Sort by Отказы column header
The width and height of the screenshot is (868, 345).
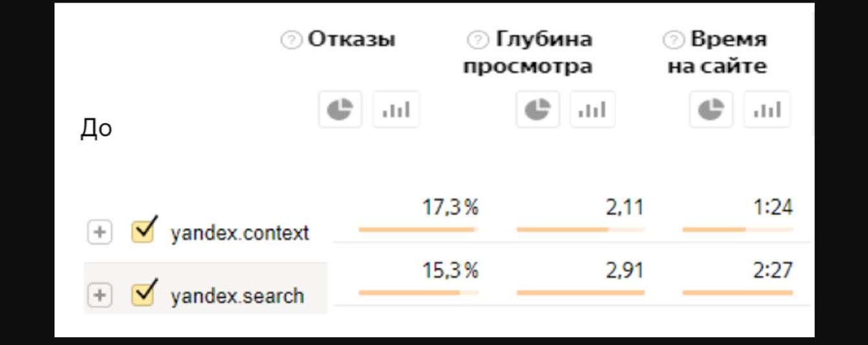(351, 39)
